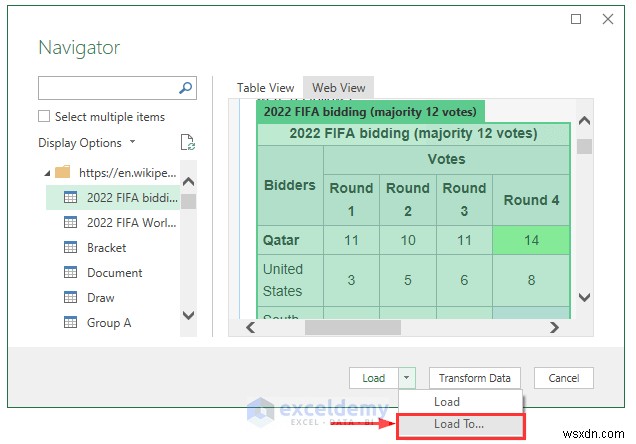Click the Round 2 column header
The image size is (636, 444).
[x=408, y=200]
